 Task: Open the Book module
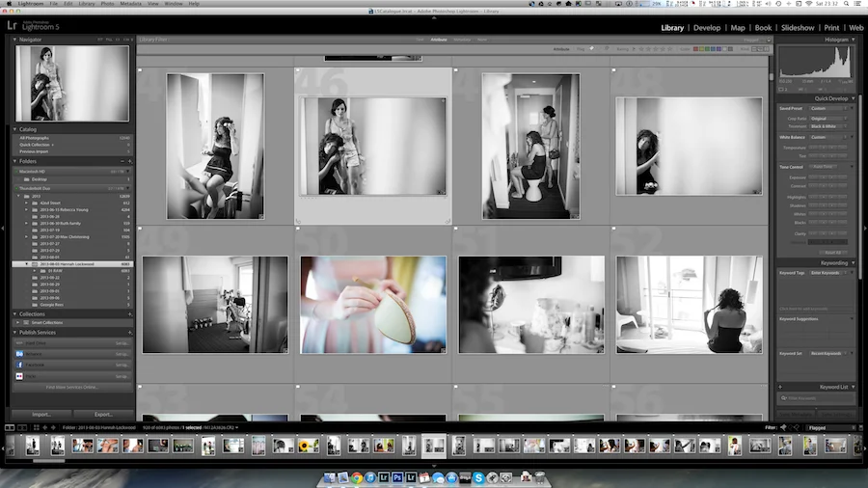tap(763, 28)
